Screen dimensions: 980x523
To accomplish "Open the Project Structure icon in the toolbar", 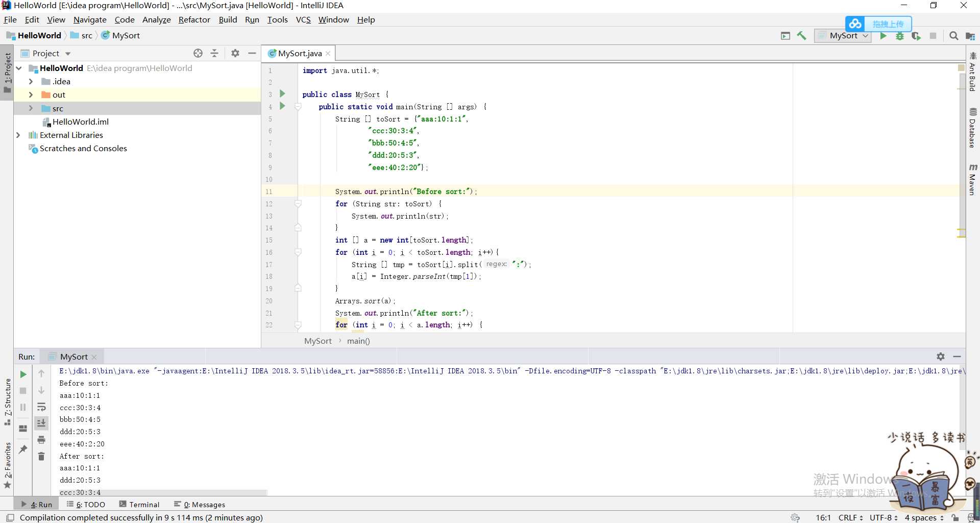I will (970, 36).
